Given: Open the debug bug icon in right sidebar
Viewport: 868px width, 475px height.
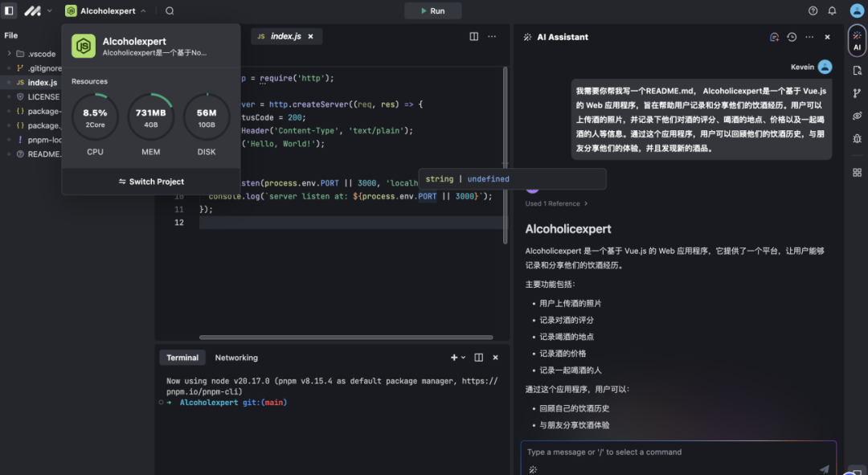Looking at the screenshot, I should point(857,138).
